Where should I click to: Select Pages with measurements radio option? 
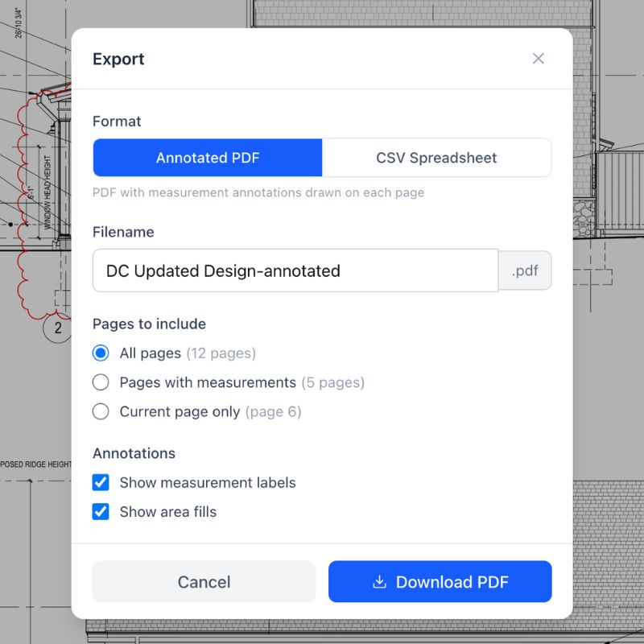click(x=101, y=382)
